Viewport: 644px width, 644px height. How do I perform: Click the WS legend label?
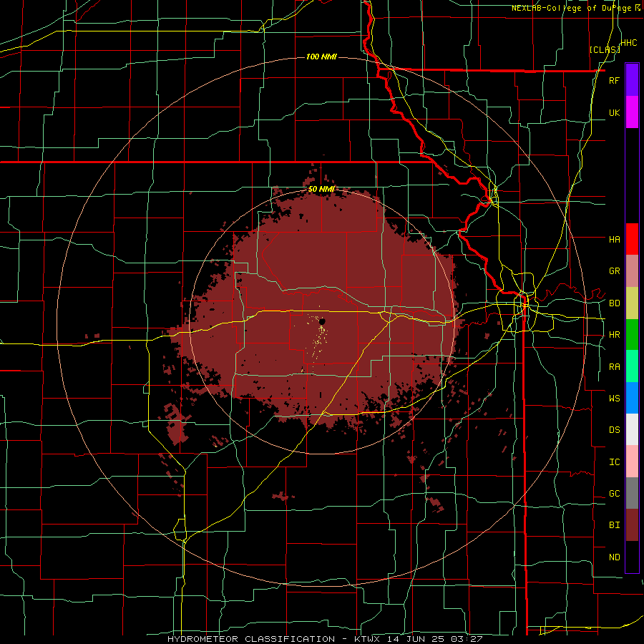click(614, 398)
